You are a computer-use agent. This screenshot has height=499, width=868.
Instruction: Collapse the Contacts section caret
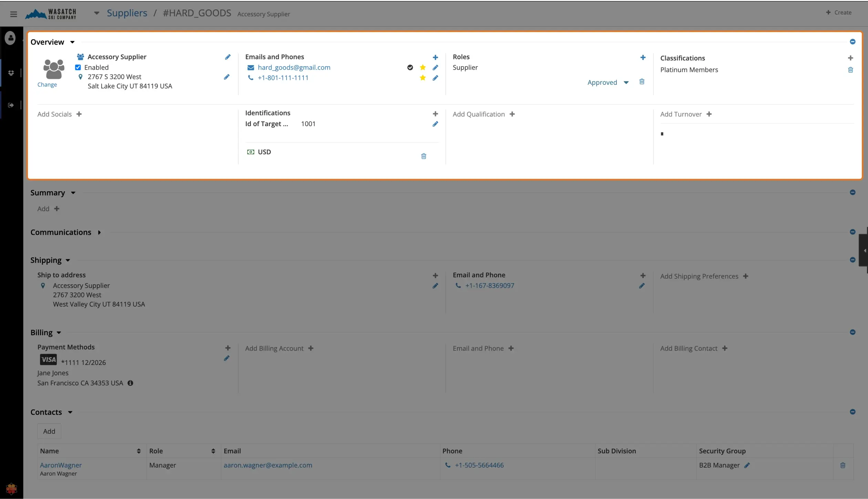click(x=70, y=413)
